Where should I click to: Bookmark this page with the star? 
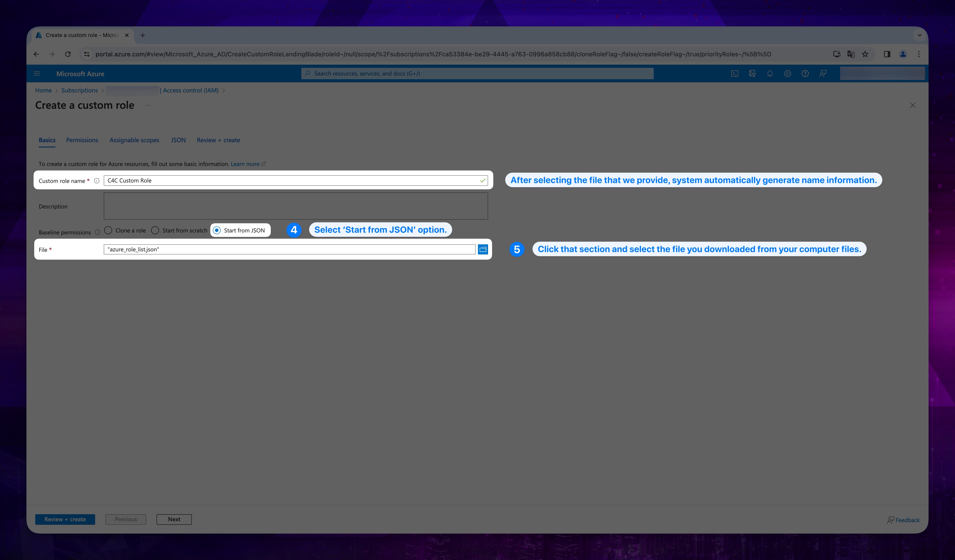[865, 54]
